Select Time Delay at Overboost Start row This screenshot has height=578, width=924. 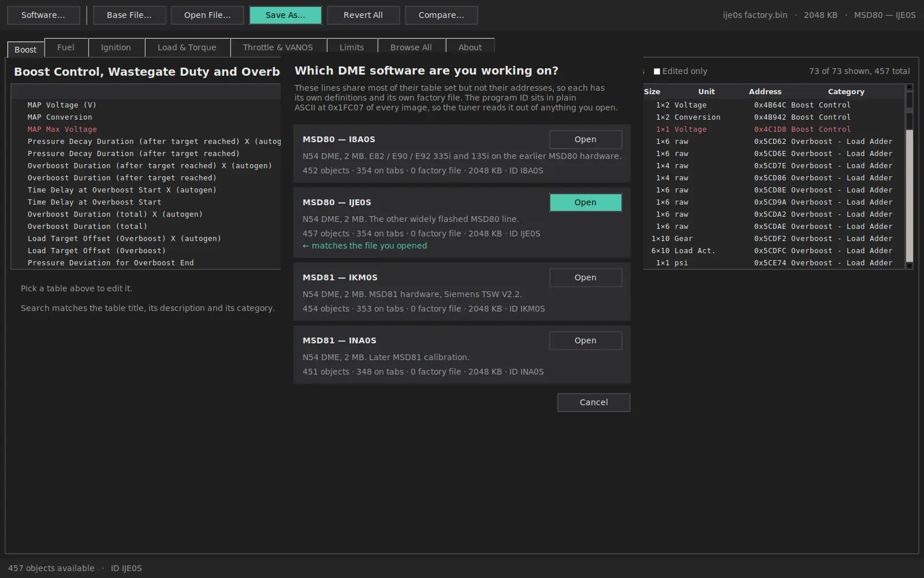(147, 202)
